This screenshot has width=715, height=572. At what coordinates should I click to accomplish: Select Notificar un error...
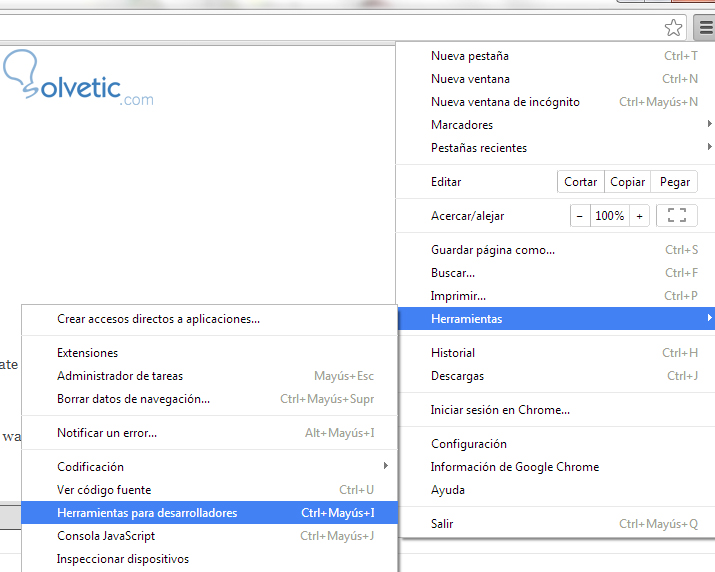pyautogui.click(x=210, y=433)
